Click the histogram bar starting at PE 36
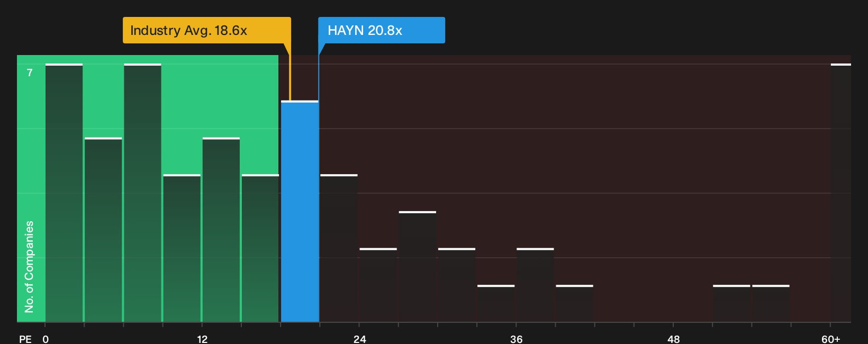This screenshot has width=868, height=344. coord(535,285)
